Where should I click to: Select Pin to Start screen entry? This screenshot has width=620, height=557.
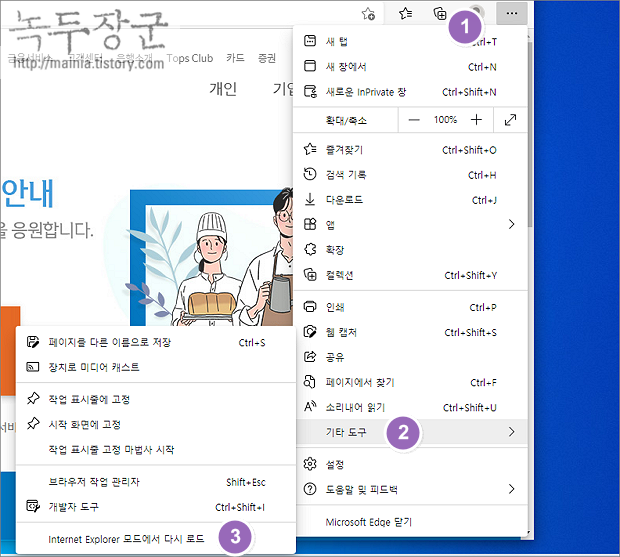click(155, 425)
